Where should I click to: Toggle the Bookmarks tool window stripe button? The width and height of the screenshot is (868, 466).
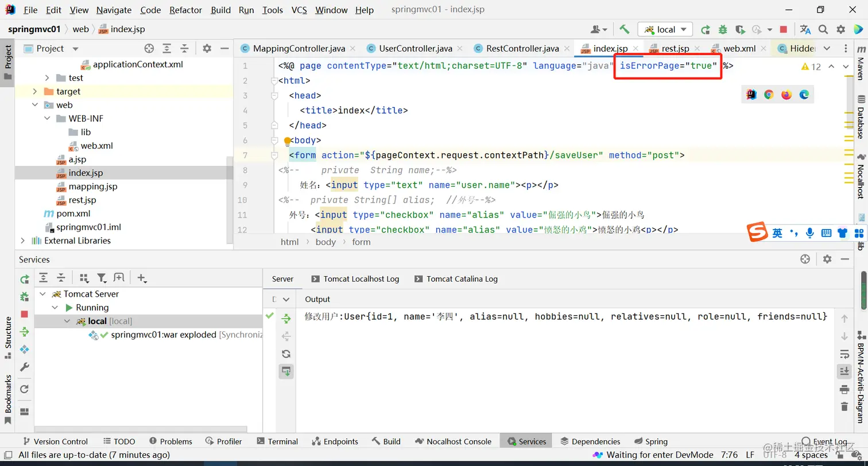tap(7, 399)
